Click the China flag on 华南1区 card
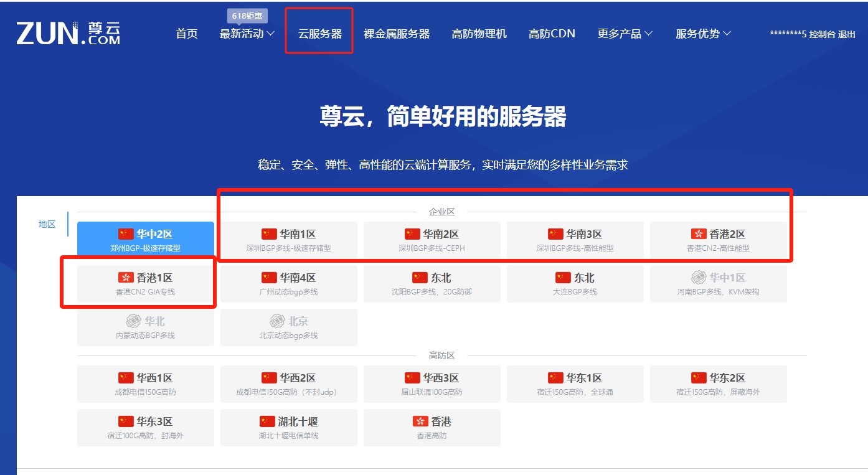Image resolution: width=868 pixels, height=475 pixels. point(269,234)
